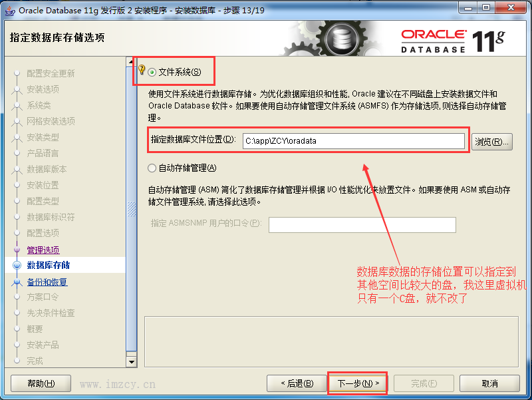Minimize the installer window
This screenshot has width=532, height=400.
468,7
